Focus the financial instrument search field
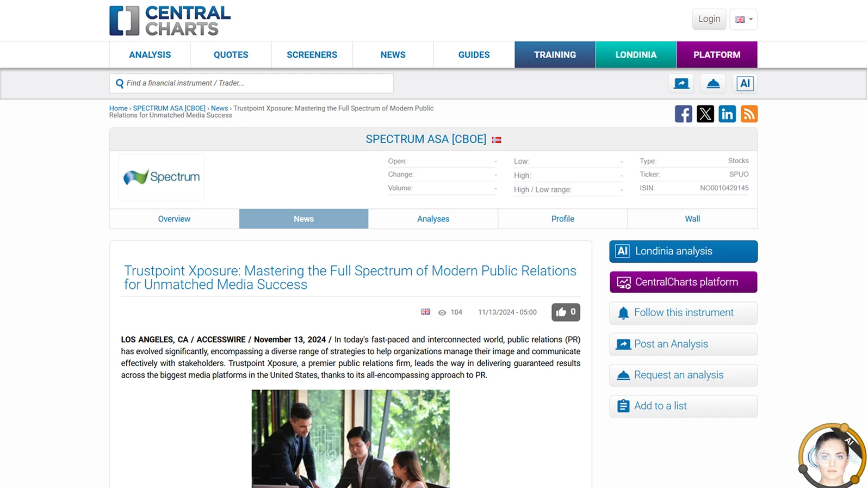 point(251,83)
